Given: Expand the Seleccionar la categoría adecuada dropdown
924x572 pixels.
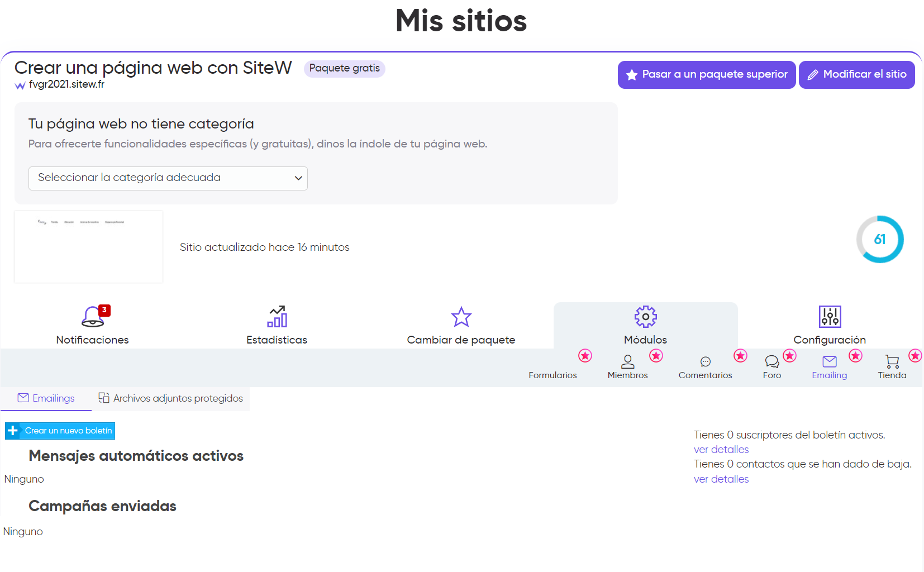Looking at the screenshot, I should click(168, 178).
